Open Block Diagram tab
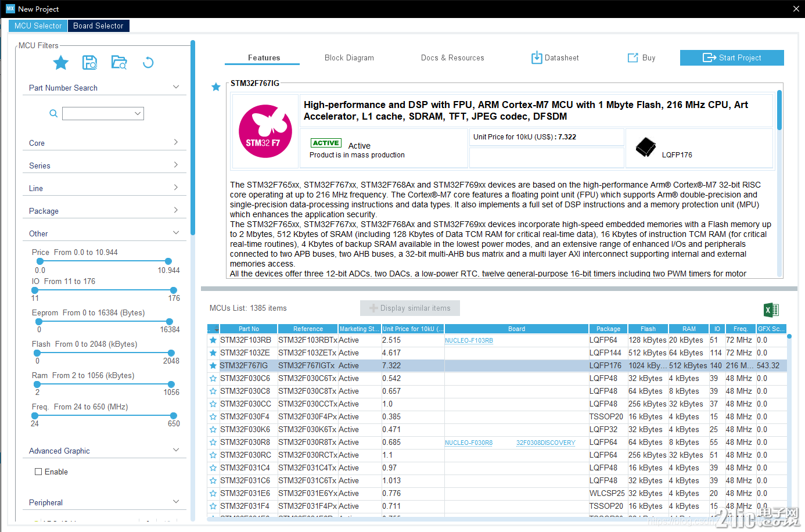This screenshot has width=805, height=532. tap(349, 57)
